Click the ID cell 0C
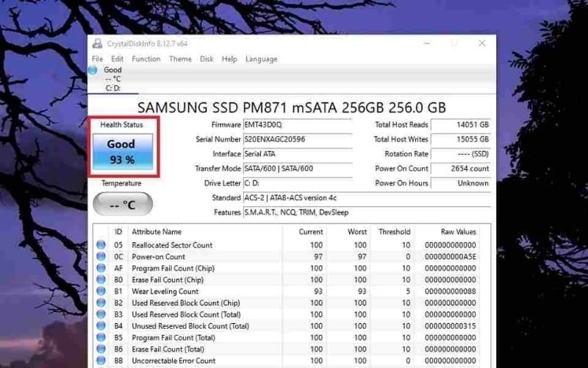 coord(118,256)
